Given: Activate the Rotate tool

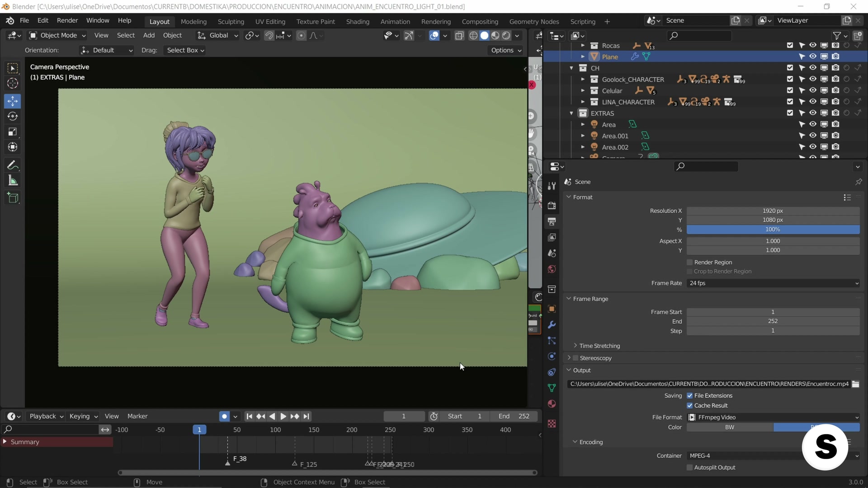Looking at the screenshot, I should point(13,117).
